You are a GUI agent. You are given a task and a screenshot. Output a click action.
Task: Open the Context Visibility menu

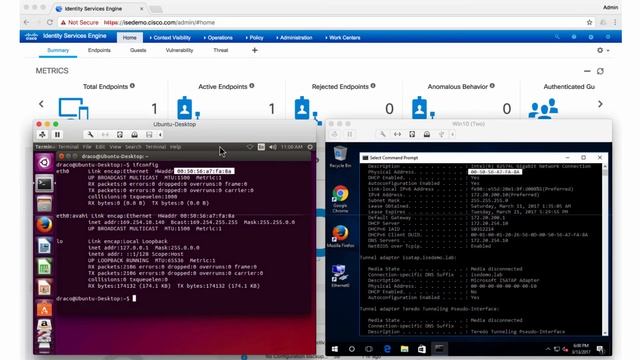point(170,38)
